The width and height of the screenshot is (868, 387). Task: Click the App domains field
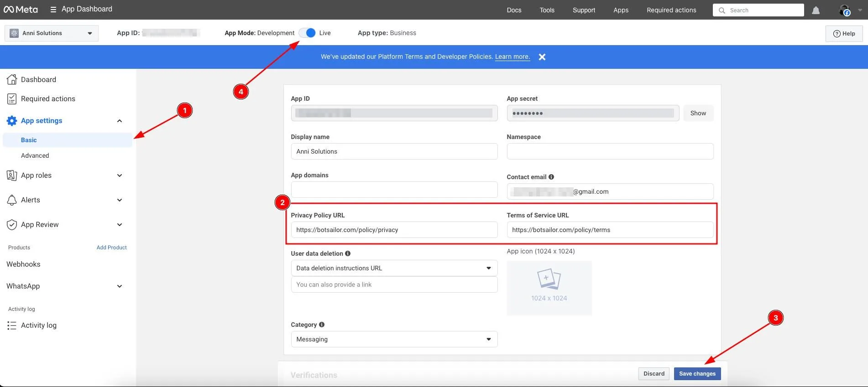click(394, 190)
